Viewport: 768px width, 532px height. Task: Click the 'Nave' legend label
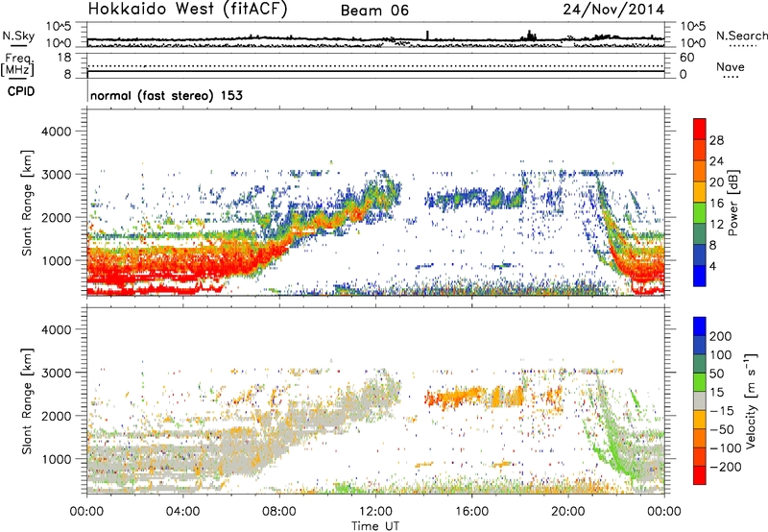(x=731, y=66)
